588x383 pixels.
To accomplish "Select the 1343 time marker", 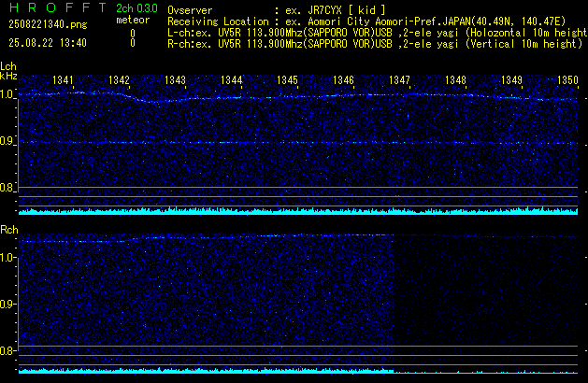I will click(x=175, y=80).
